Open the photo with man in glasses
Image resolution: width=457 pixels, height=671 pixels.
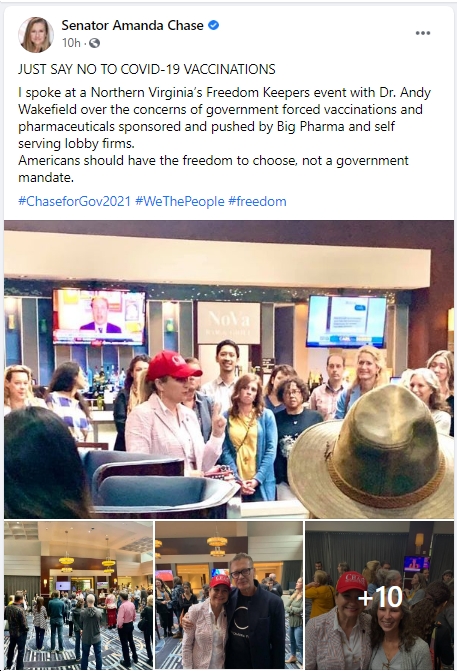pos(229,595)
